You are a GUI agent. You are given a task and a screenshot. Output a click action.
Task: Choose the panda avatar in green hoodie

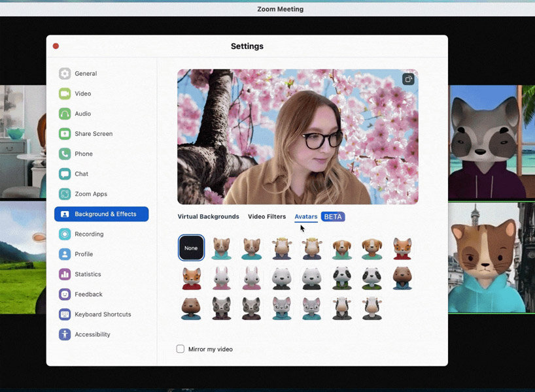[342, 278]
